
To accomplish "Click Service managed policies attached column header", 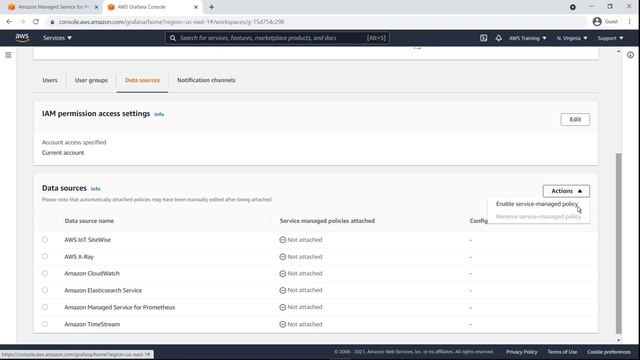I will pos(327,221).
